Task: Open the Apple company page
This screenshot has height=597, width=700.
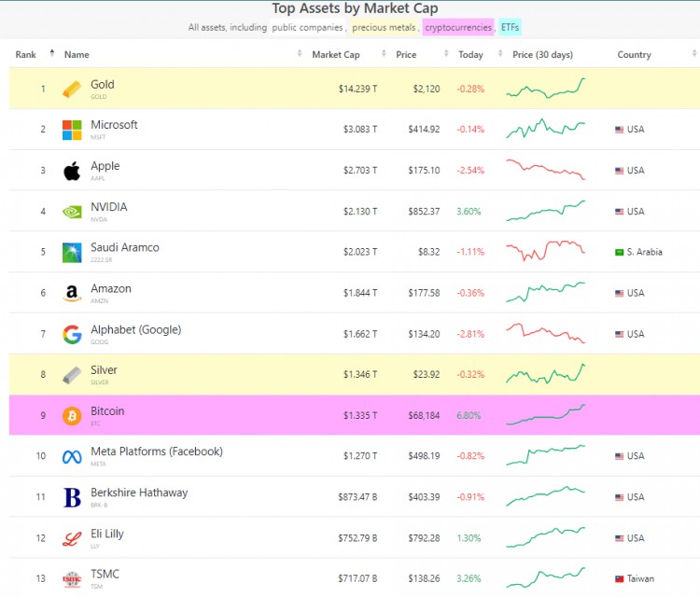Action: click(x=105, y=166)
